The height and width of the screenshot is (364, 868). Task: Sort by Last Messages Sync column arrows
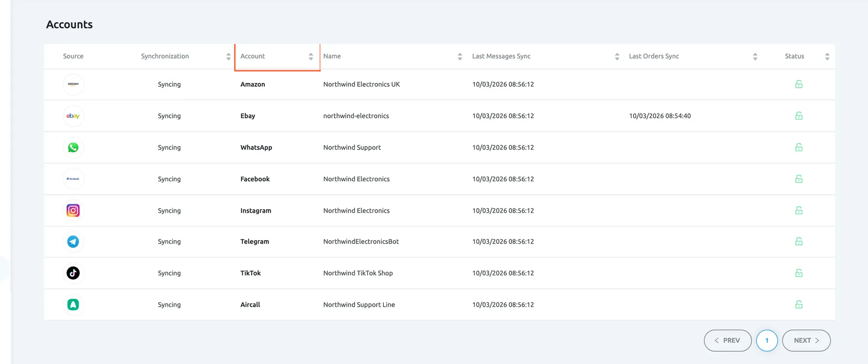[x=617, y=56]
